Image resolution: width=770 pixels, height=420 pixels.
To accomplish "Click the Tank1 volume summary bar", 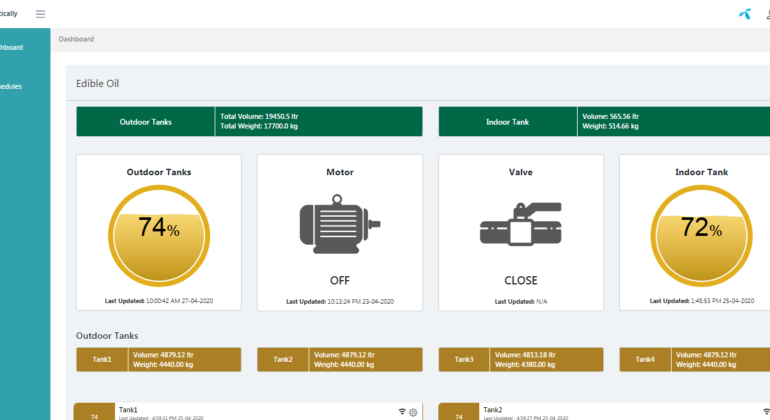I will (x=159, y=359).
